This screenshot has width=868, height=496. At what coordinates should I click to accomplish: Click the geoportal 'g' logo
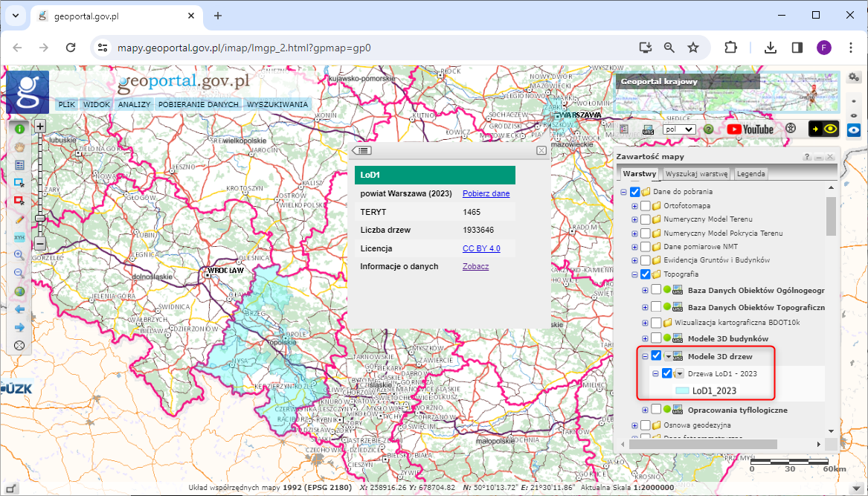tap(28, 92)
